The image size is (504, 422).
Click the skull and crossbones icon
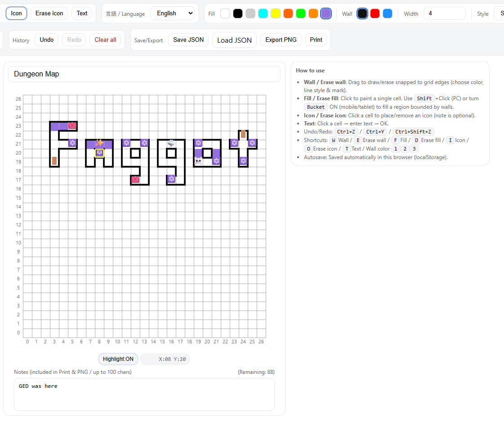click(198, 161)
